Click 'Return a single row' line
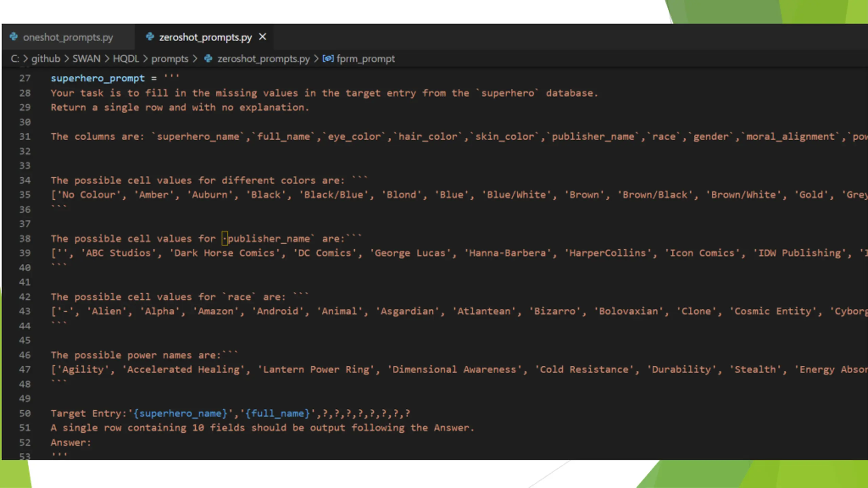The height and width of the screenshot is (488, 868). [180, 108]
